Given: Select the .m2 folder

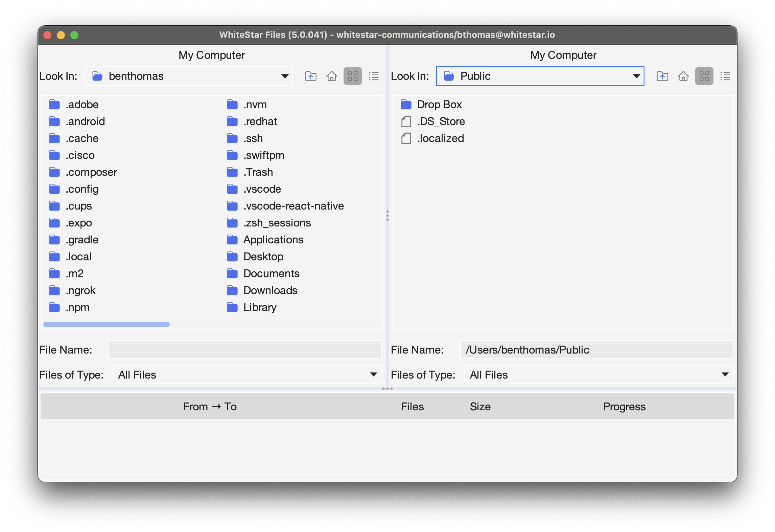Looking at the screenshot, I should click(x=66, y=273).
